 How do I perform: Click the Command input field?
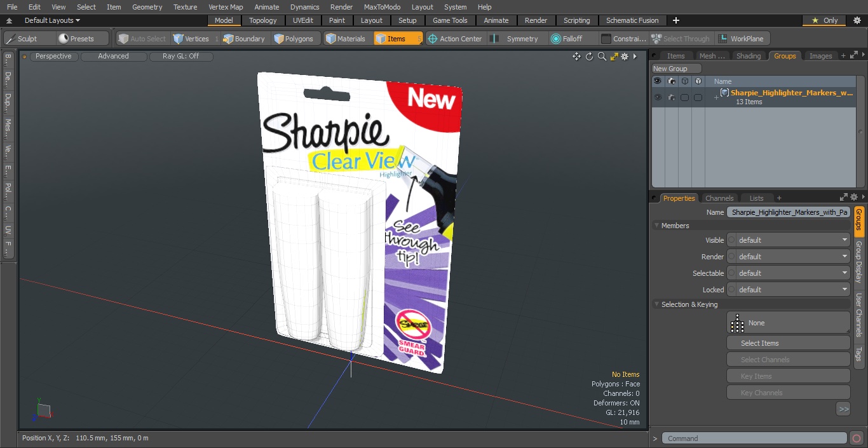[754, 438]
